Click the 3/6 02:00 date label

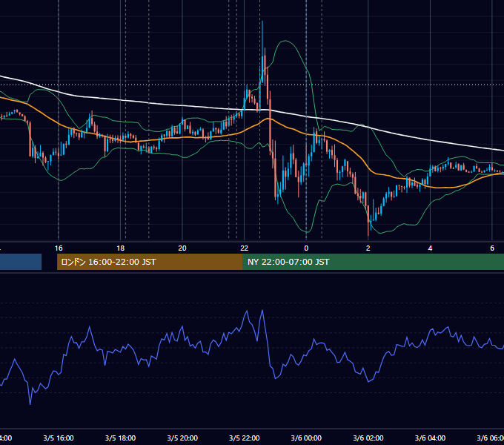coord(368,438)
